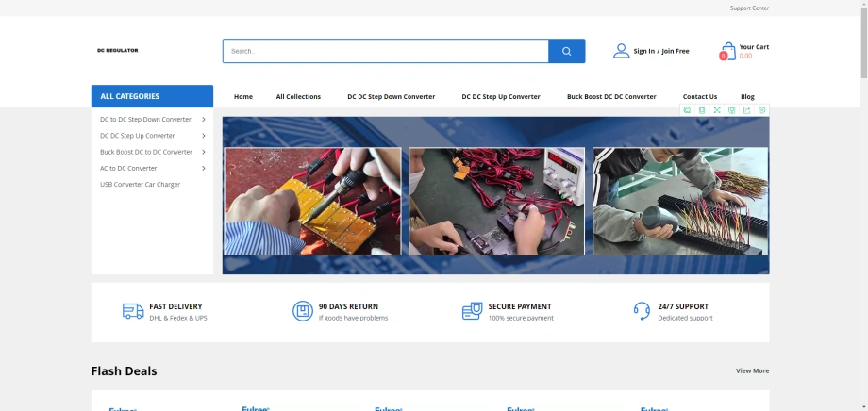Expand Buck Boost DC to DC Converter chevron
Viewport: 868px width, 411px height.
[x=204, y=152]
